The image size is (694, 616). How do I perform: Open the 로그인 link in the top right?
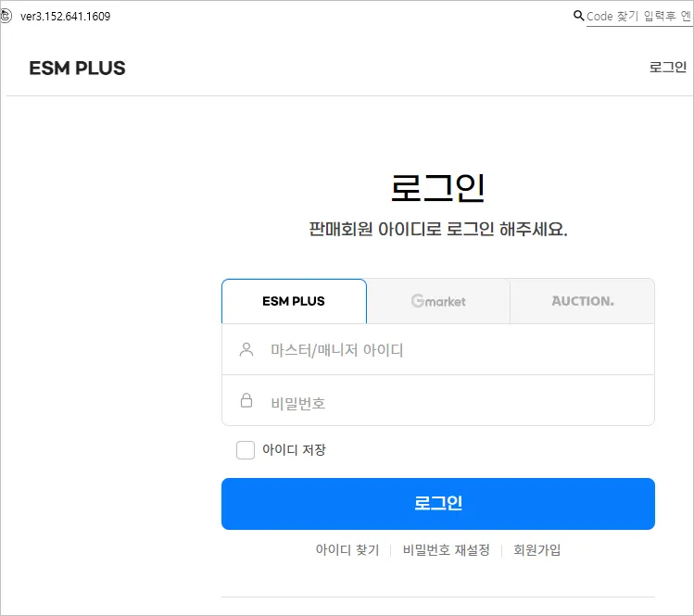click(667, 68)
